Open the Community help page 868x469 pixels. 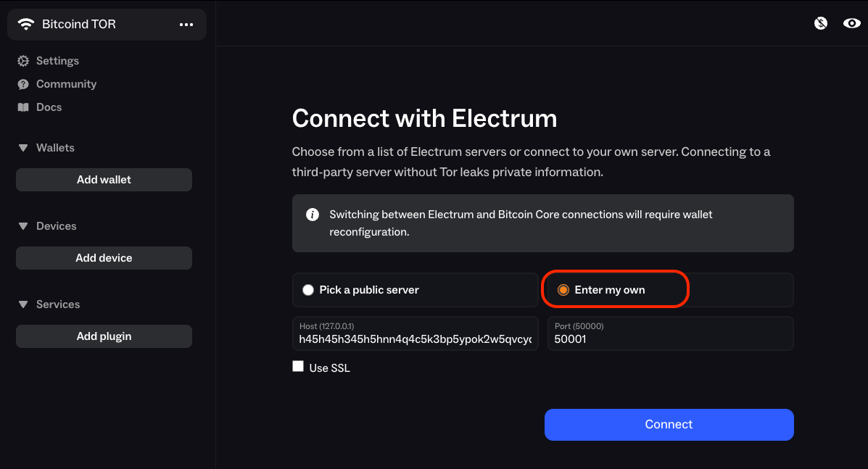[x=66, y=84]
